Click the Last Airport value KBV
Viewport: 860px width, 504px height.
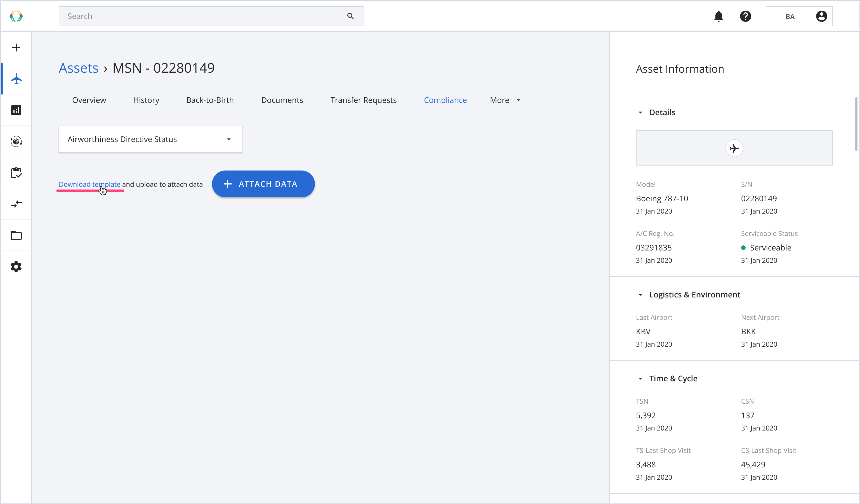tap(643, 332)
